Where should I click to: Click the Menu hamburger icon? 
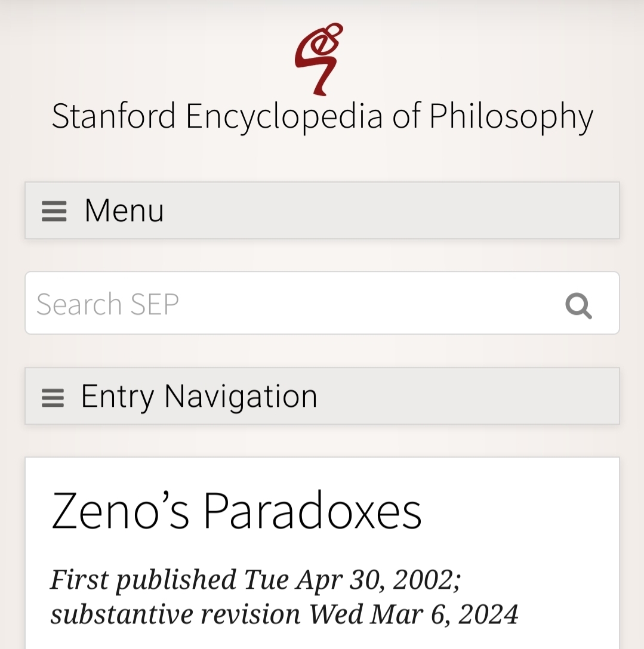(54, 211)
